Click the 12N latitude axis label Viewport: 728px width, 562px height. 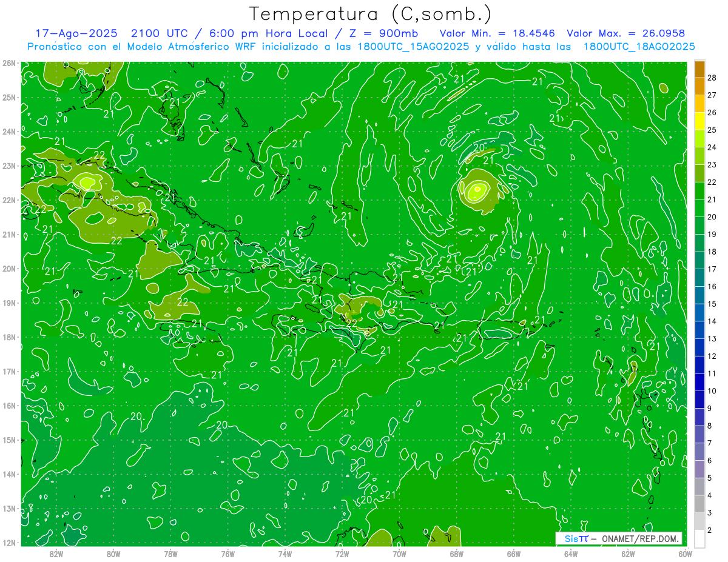(9, 542)
